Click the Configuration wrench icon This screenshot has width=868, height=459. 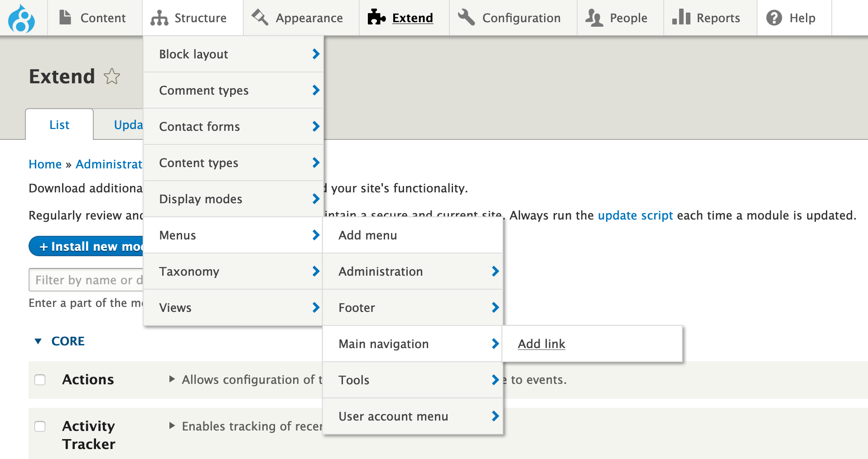466,18
